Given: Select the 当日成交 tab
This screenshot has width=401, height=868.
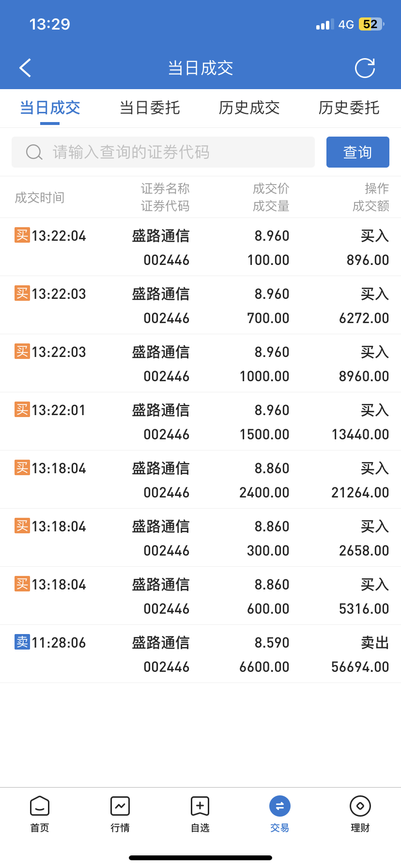Looking at the screenshot, I should click(x=50, y=108).
